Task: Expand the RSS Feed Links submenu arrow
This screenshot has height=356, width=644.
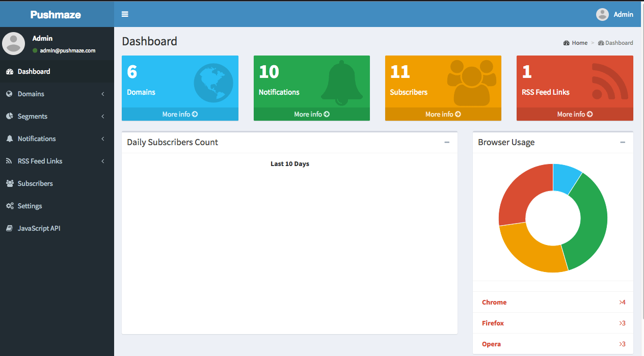Action: [x=103, y=161]
